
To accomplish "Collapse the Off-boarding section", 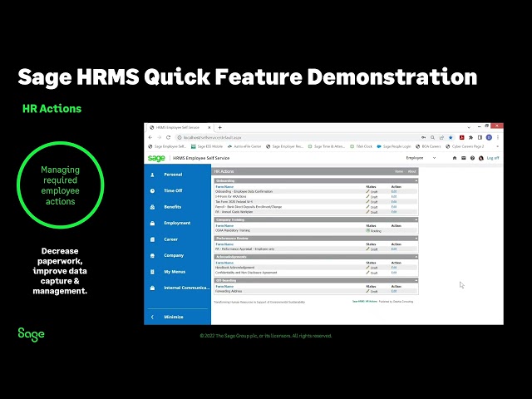I will click(x=416, y=281).
